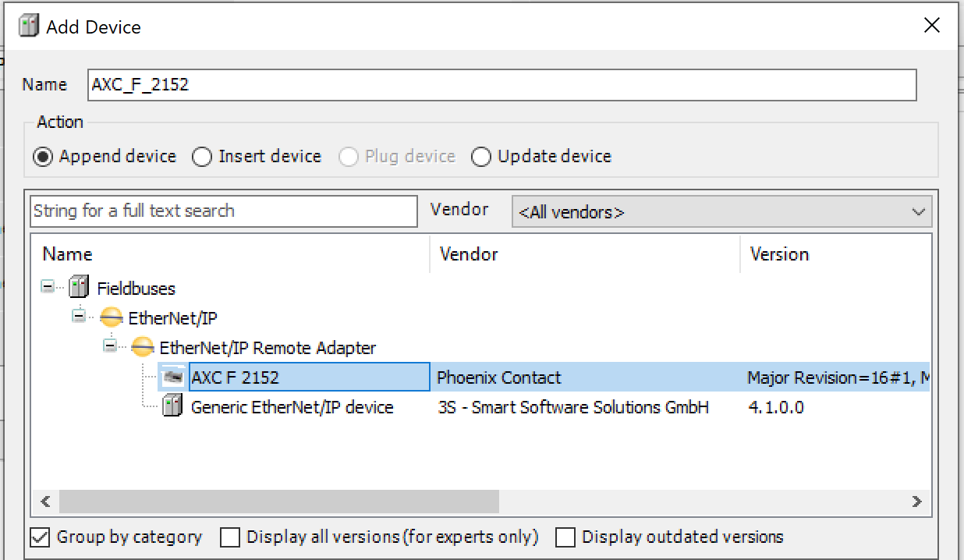Click the Add Device title bar icon
The image size is (964, 560).
(x=29, y=27)
